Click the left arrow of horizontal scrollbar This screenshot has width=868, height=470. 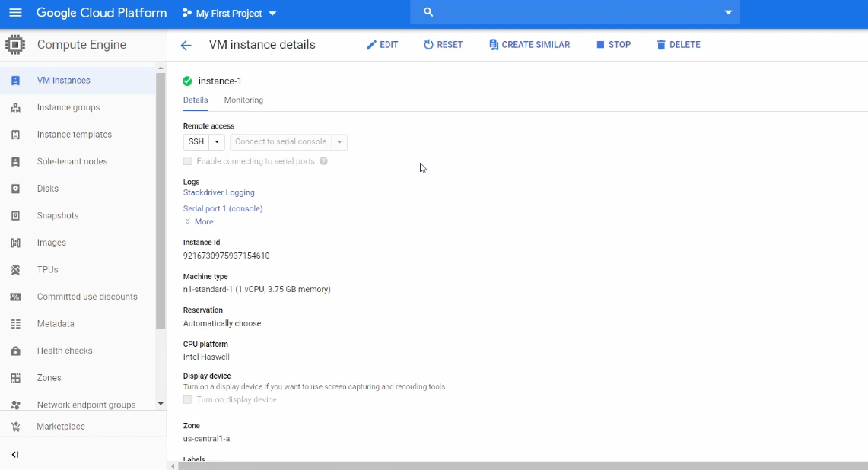pos(173,466)
